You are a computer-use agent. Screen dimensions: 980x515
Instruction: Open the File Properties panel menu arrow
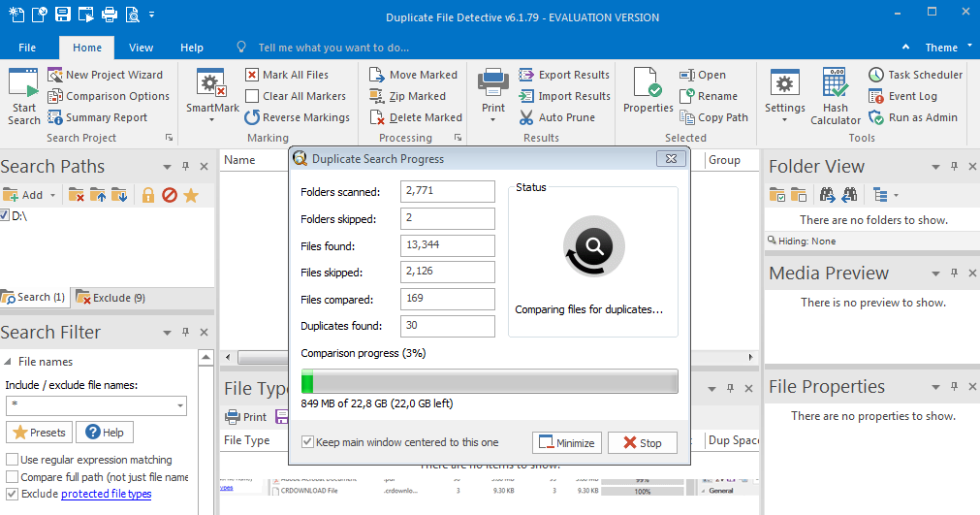[x=935, y=387]
